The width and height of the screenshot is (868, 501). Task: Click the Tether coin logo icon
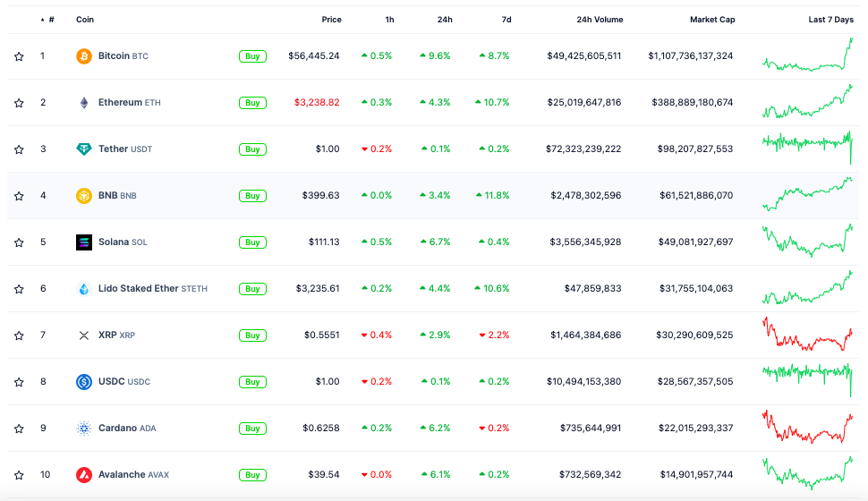[84, 149]
